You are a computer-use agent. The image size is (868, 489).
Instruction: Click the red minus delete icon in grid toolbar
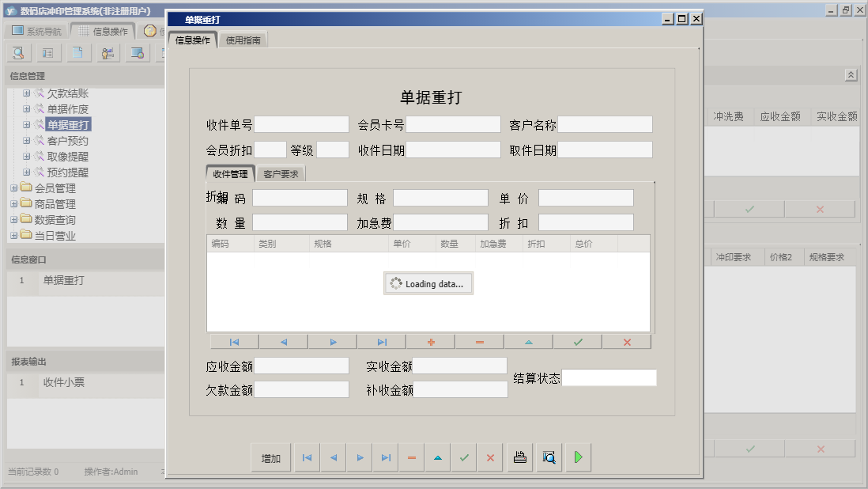[x=478, y=341]
